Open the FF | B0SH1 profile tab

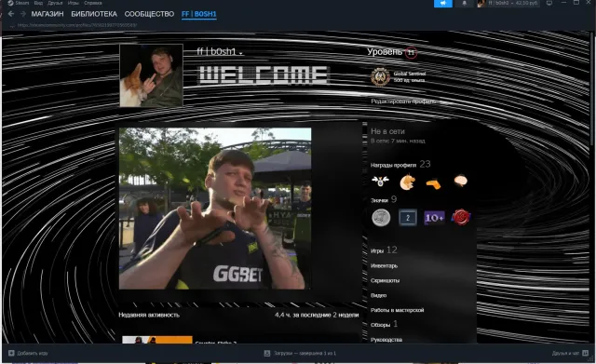click(198, 14)
